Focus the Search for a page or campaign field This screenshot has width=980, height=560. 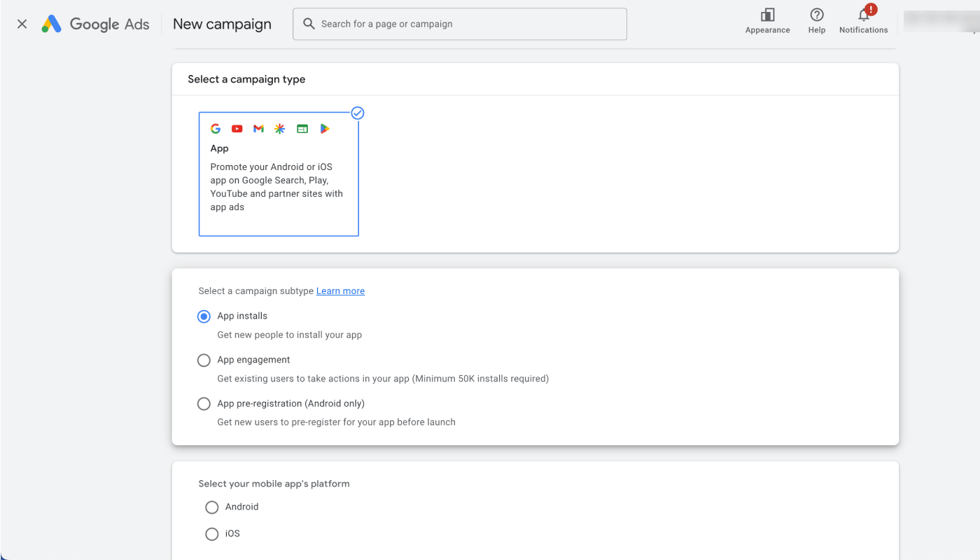click(460, 24)
